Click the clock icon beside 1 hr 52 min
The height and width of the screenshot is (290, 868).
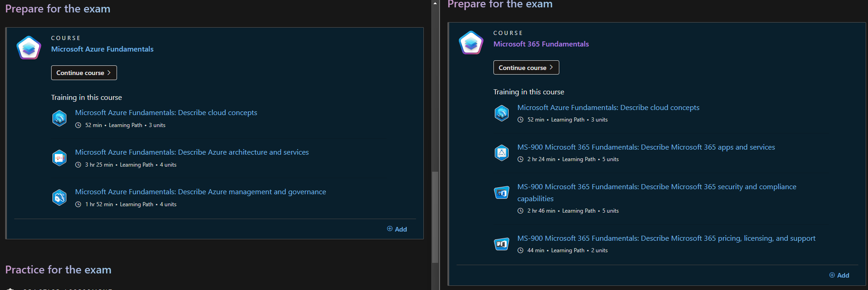pyautogui.click(x=78, y=204)
